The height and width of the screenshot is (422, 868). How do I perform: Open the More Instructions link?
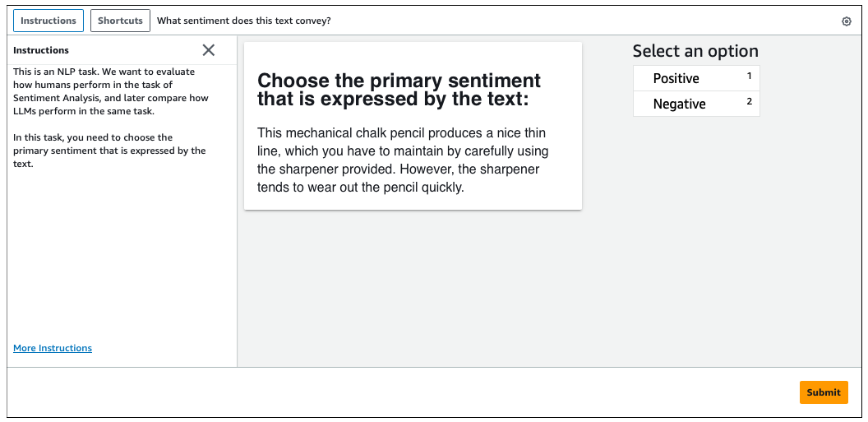53,348
